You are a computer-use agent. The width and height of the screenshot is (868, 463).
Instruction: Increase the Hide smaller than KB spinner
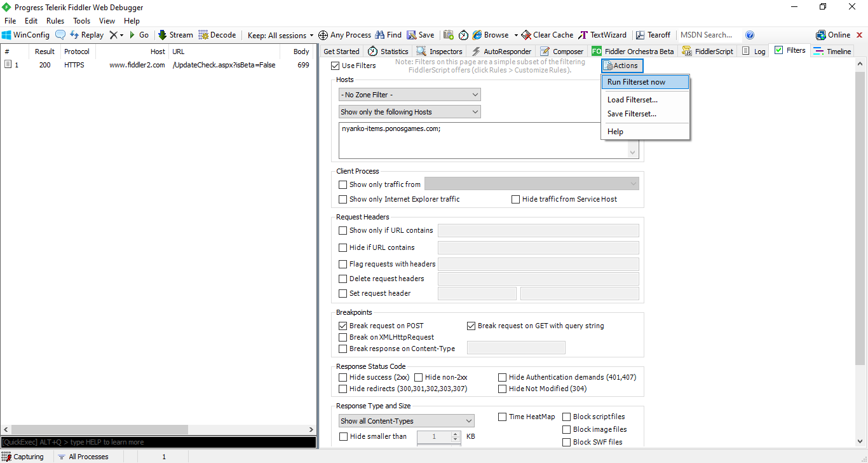click(x=455, y=434)
